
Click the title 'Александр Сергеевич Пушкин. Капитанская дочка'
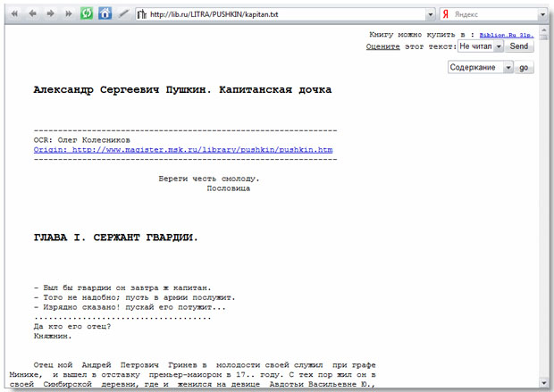click(182, 89)
